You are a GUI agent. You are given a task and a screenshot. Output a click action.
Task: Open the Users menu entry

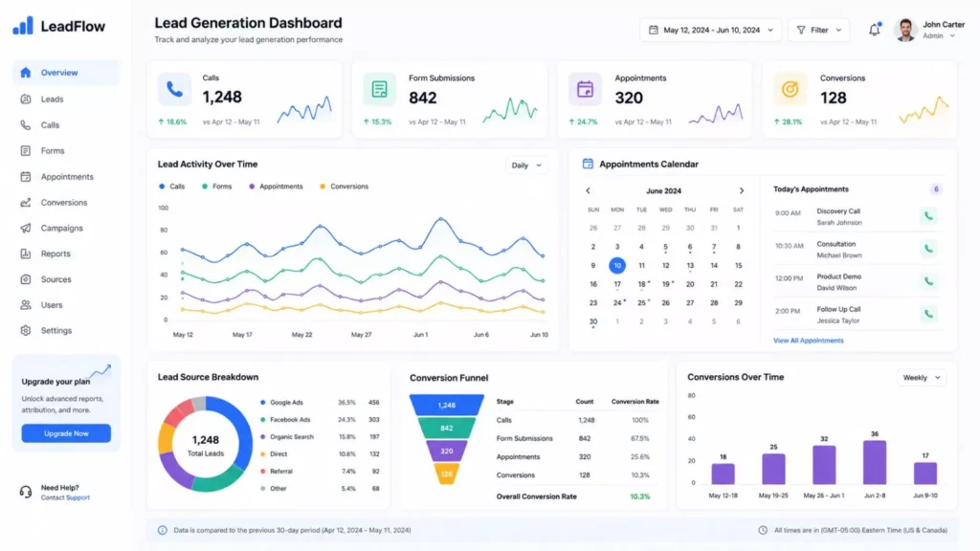(x=66, y=305)
